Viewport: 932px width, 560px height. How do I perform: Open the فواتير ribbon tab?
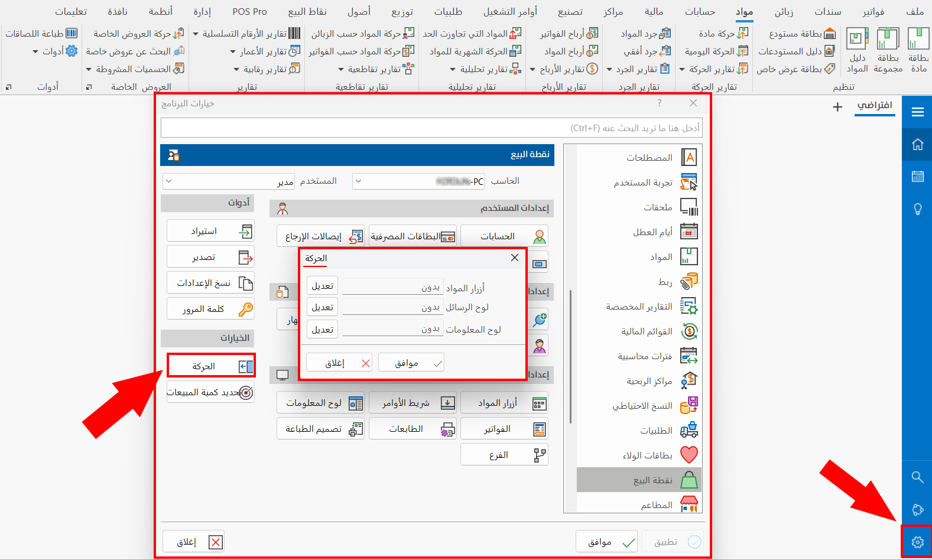tap(873, 11)
